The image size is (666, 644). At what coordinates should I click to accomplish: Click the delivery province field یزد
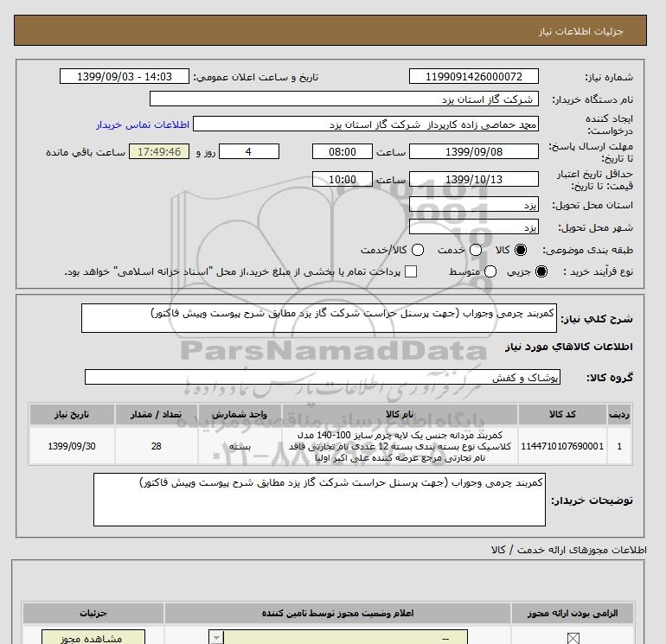tap(474, 205)
